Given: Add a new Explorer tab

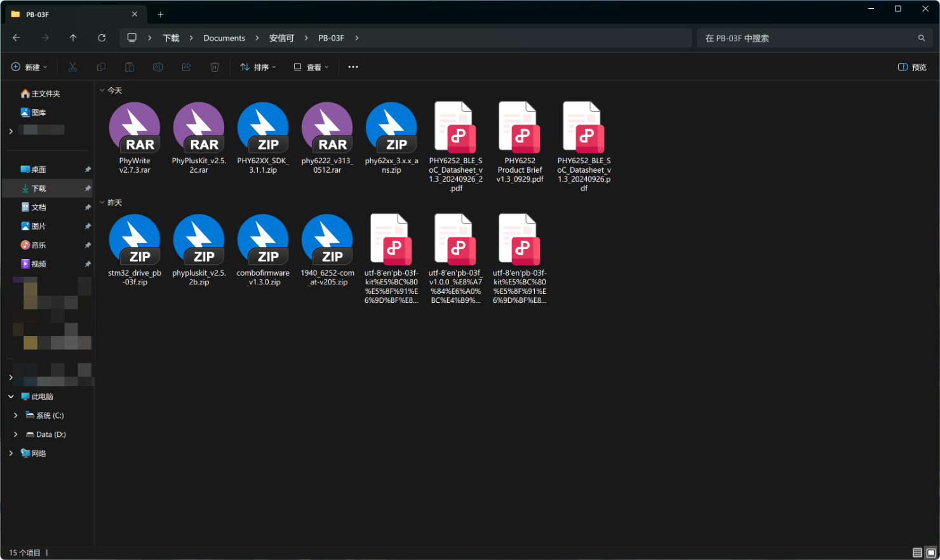Looking at the screenshot, I should pos(161,14).
